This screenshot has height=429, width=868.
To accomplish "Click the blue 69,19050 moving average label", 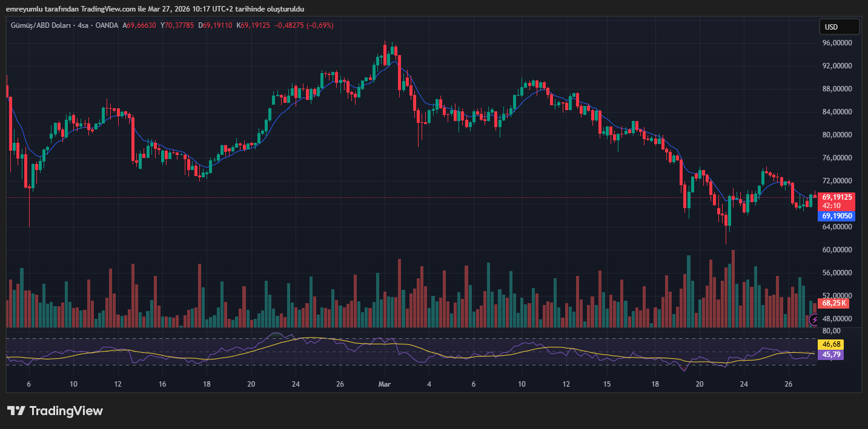I will pyautogui.click(x=837, y=216).
